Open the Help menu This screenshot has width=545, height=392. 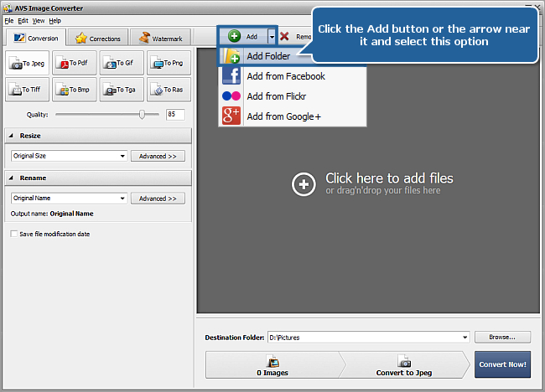pos(54,20)
